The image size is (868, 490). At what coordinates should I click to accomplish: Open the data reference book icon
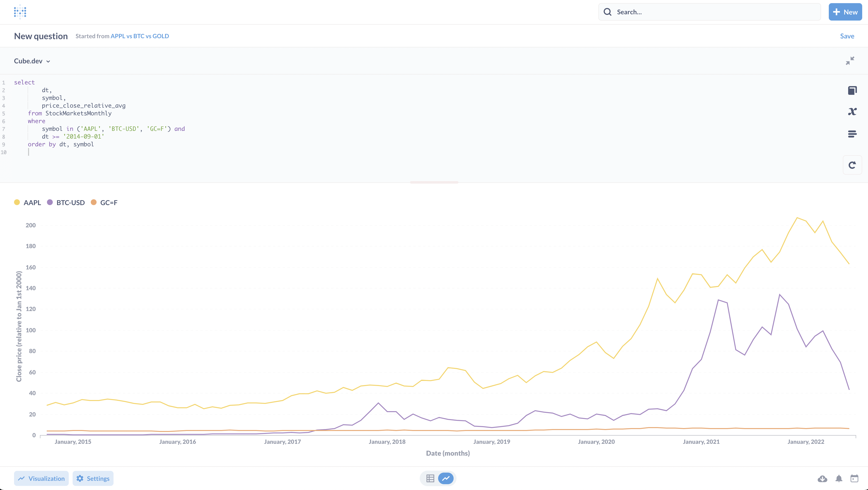pyautogui.click(x=852, y=90)
